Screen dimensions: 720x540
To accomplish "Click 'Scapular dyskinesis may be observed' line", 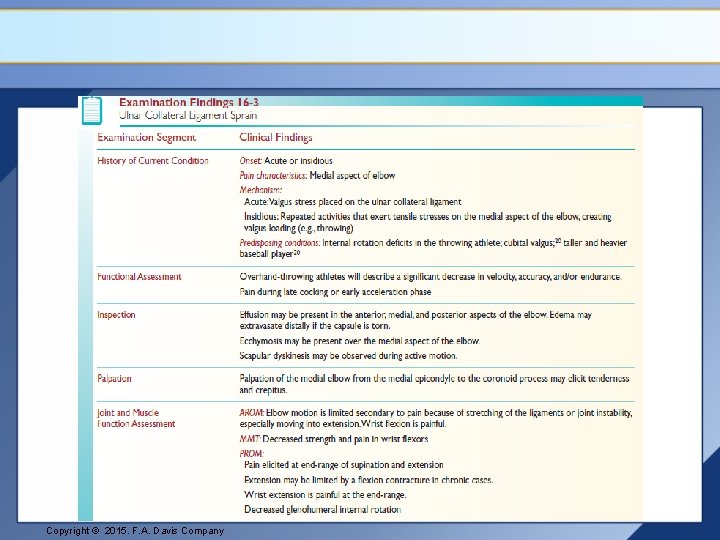I will click(x=348, y=355).
